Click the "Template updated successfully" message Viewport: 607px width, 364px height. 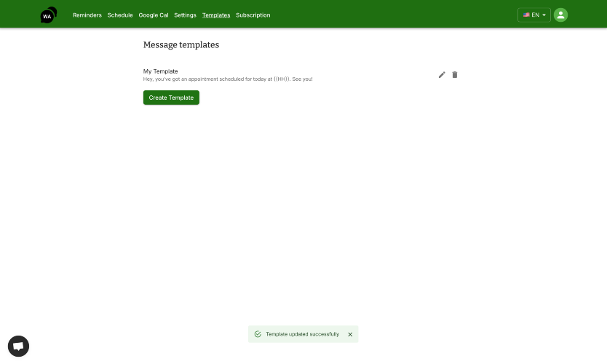coord(302,334)
